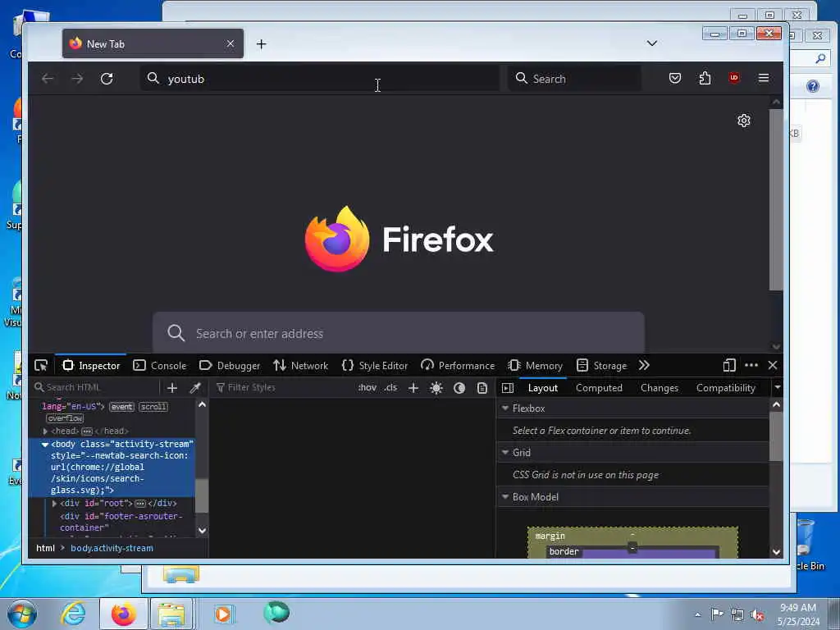This screenshot has height=630, width=840.
Task: Close the New Tab tab
Action: [231, 43]
